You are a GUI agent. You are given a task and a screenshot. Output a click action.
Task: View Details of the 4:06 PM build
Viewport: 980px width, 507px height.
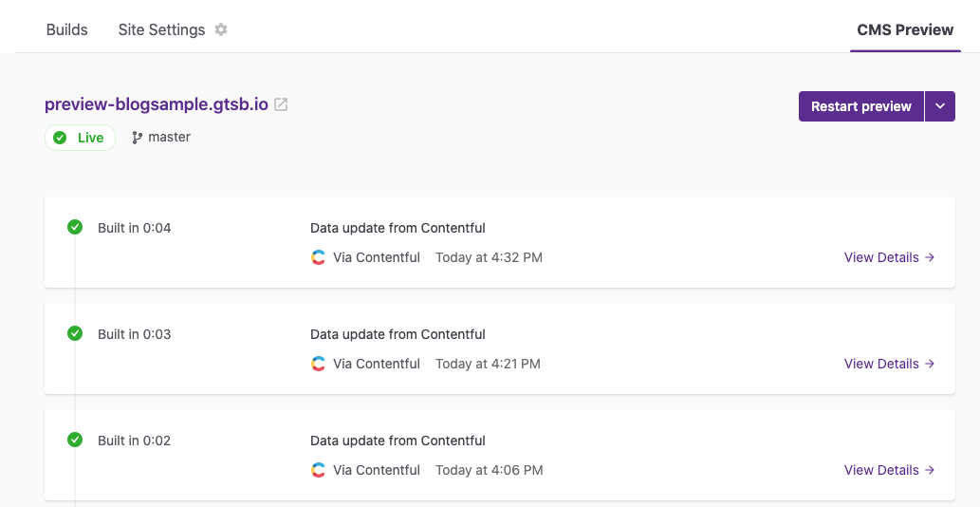point(889,470)
